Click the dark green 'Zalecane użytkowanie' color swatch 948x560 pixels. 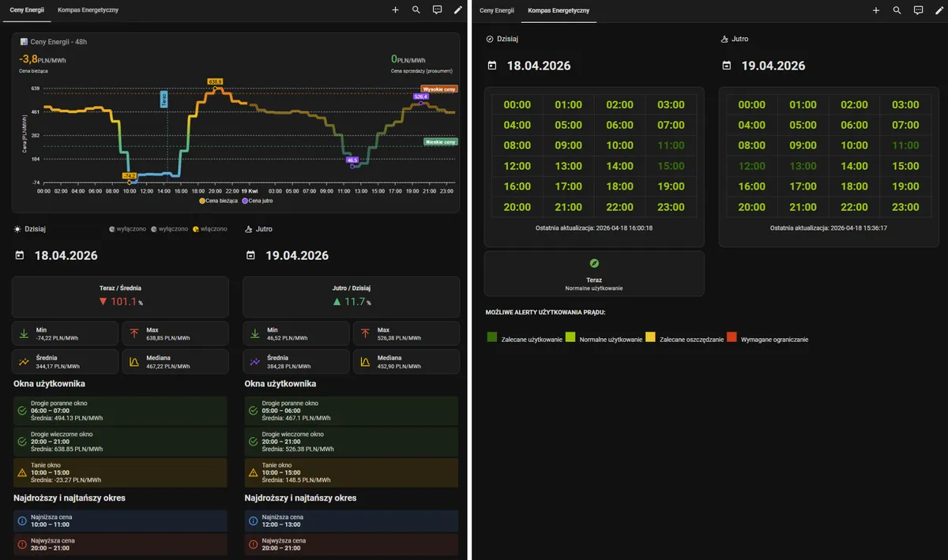pos(491,337)
